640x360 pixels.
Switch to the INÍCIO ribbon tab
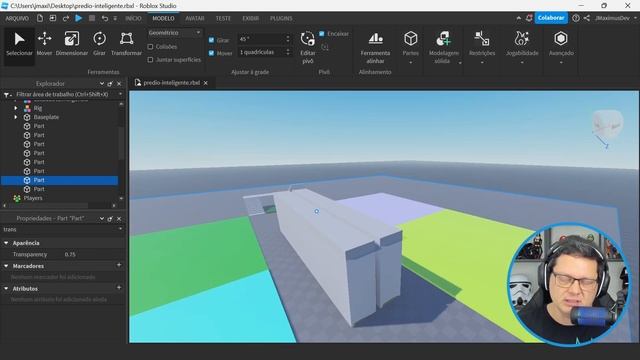[133, 18]
